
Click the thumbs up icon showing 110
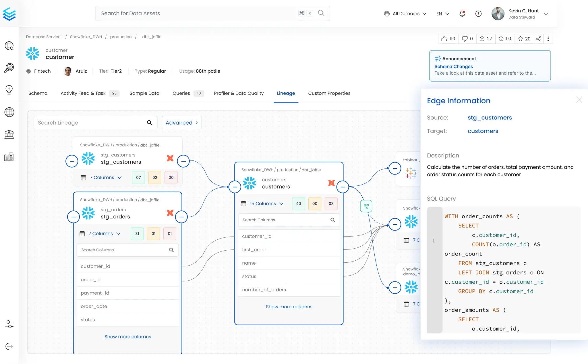click(444, 39)
